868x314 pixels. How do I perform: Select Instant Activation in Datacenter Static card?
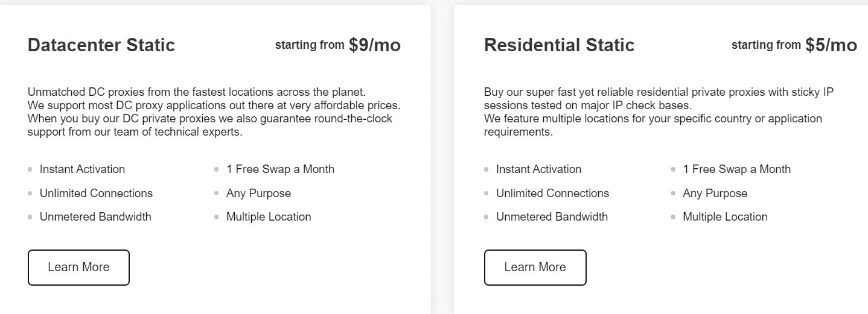click(82, 169)
